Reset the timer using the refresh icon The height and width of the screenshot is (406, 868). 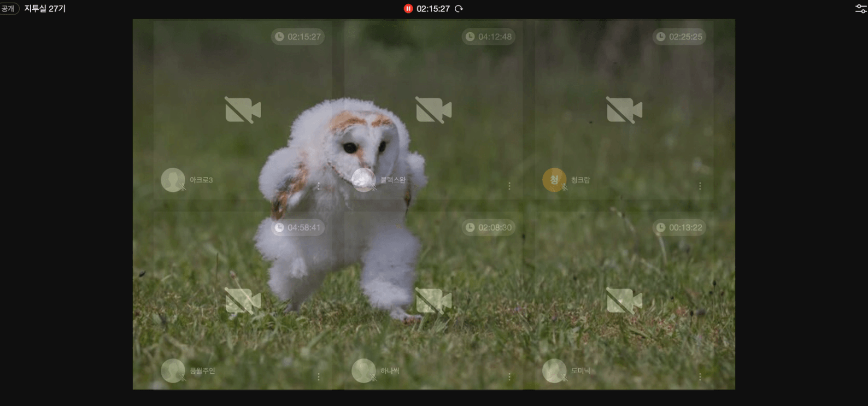coord(459,9)
